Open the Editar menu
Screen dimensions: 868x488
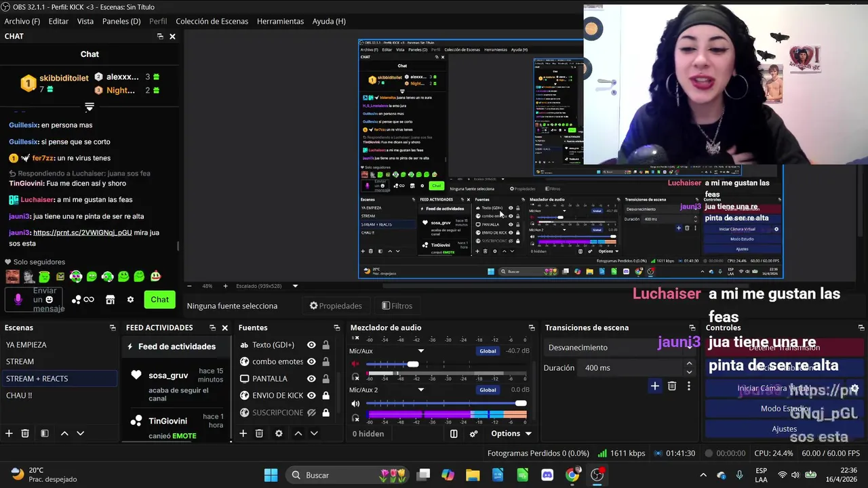pos(58,21)
